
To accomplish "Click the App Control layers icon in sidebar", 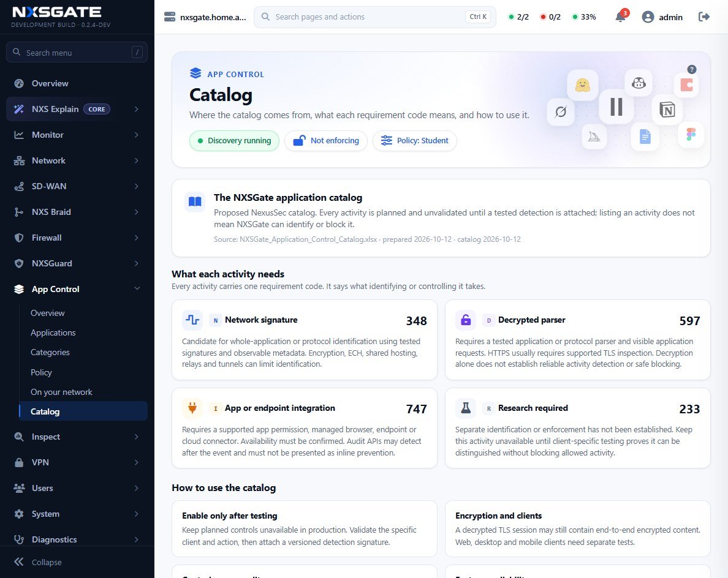I will [19, 289].
